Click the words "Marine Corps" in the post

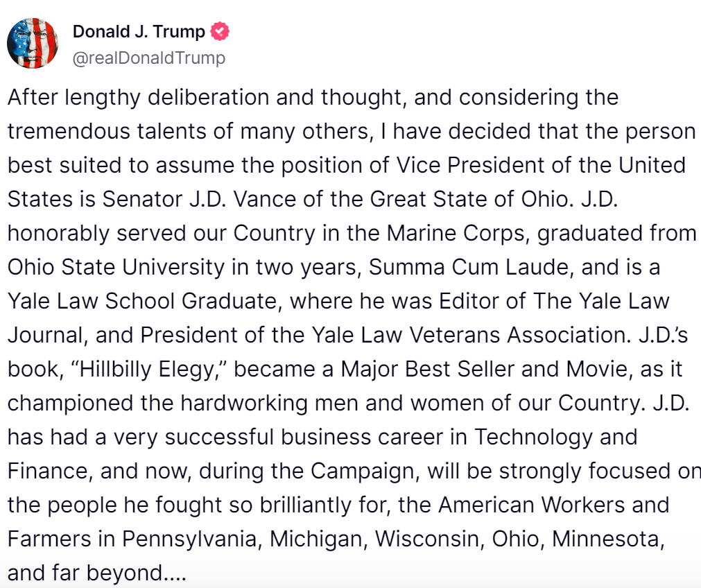(456, 234)
